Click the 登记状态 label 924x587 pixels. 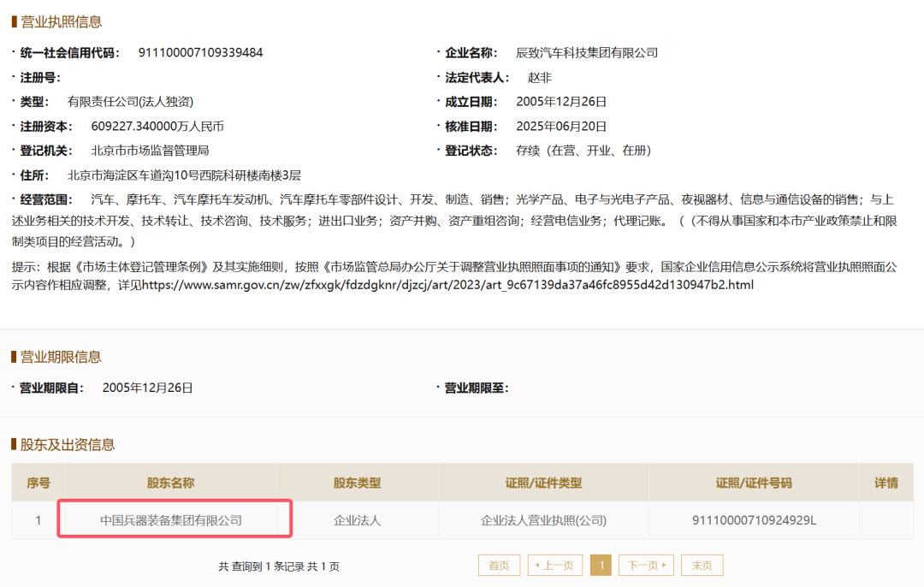(471, 151)
